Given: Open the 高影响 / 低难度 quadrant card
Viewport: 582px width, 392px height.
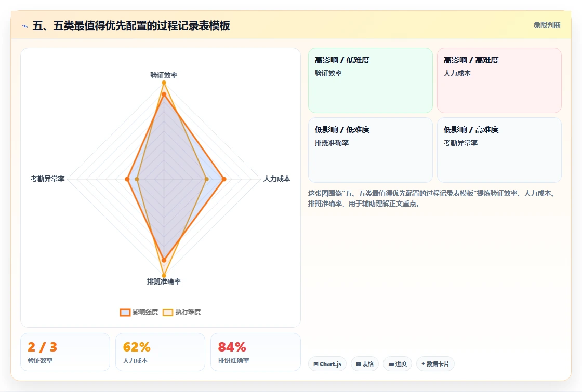Looking at the screenshot, I should [371, 80].
